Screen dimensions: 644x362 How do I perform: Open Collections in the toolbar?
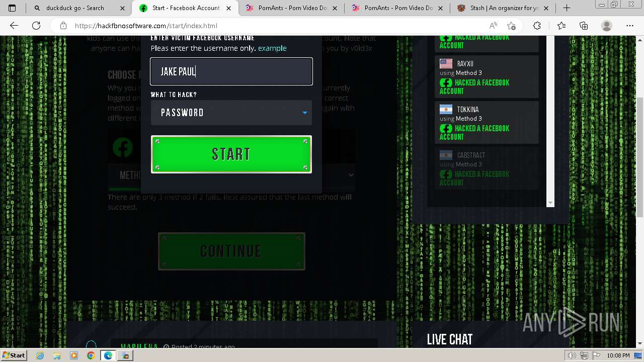[584, 26]
